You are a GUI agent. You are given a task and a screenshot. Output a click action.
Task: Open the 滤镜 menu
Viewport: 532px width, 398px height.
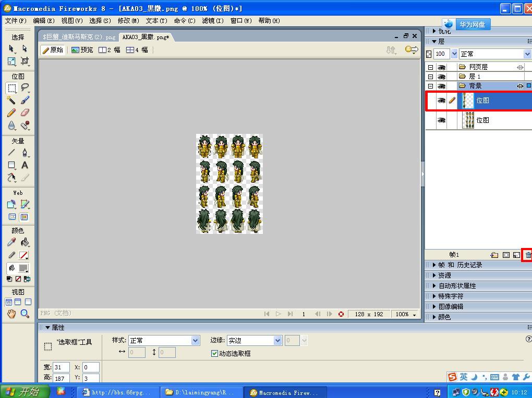pyautogui.click(x=213, y=21)
